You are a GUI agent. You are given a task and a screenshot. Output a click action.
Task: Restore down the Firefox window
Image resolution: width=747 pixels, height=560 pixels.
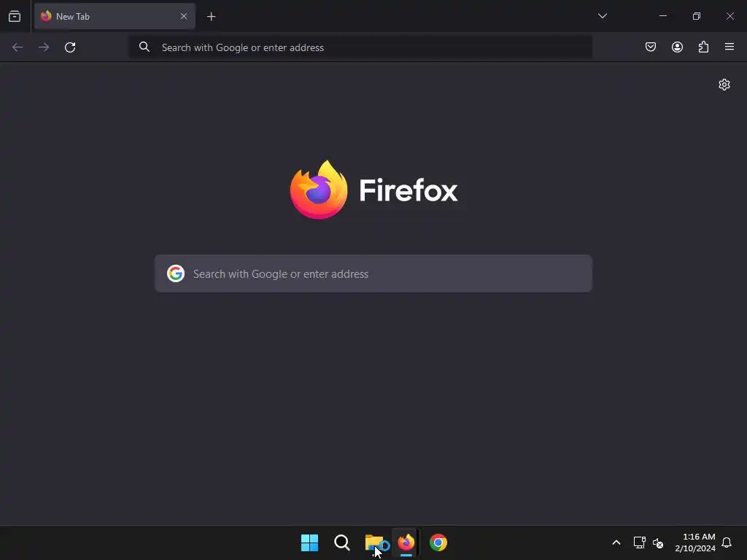click(x=697, y=16)
